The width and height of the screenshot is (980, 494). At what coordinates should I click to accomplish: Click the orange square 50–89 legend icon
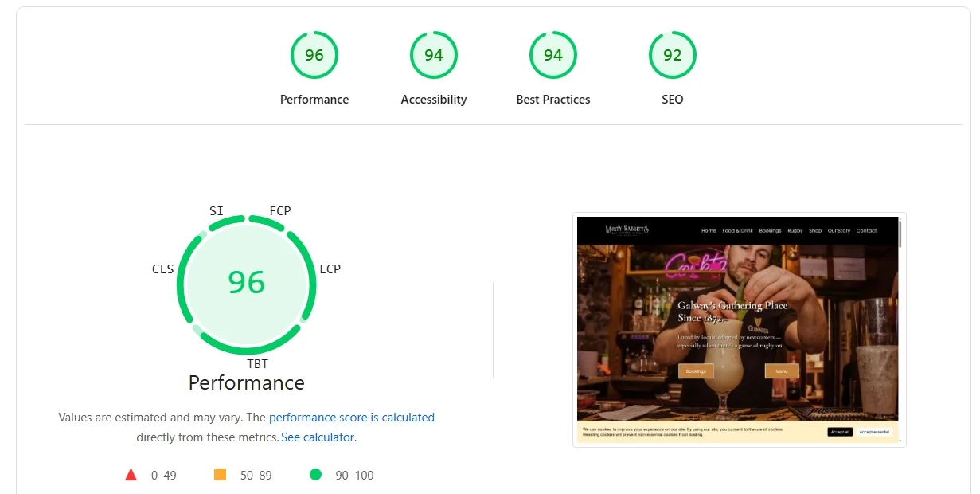[221, 475]
